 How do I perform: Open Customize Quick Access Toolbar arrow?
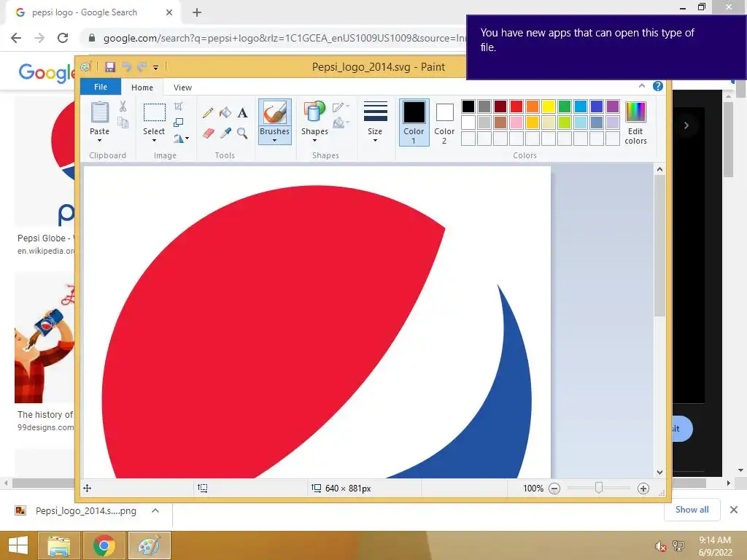pos(156,68)
